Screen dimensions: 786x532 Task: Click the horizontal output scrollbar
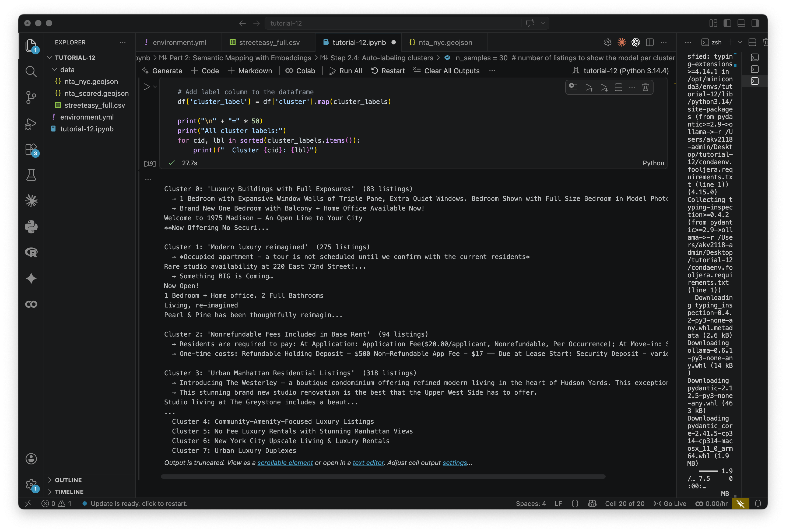[383, 477]
